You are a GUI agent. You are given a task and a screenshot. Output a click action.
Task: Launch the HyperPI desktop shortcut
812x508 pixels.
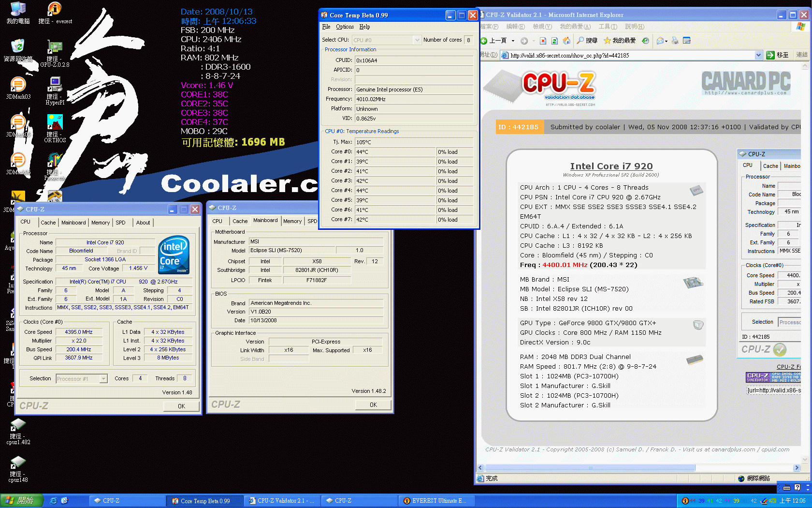[x=55, y=91]
